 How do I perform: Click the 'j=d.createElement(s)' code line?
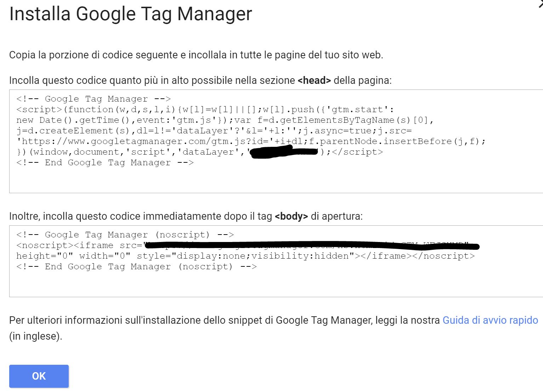(x=214, y=131)
